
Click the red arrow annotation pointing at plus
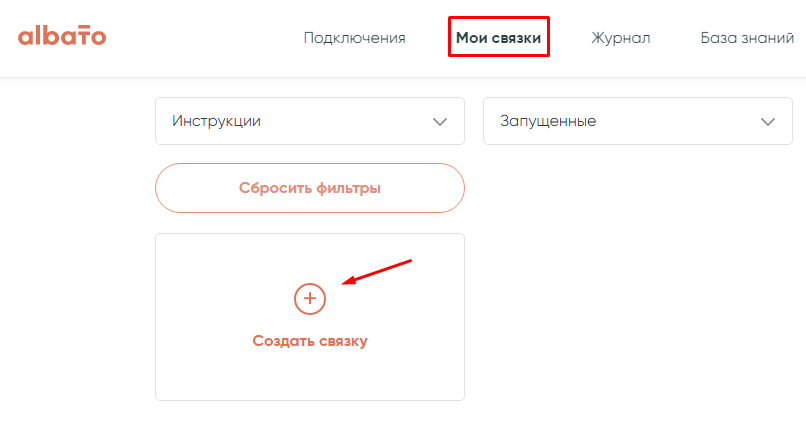click(x=378, y=273)
